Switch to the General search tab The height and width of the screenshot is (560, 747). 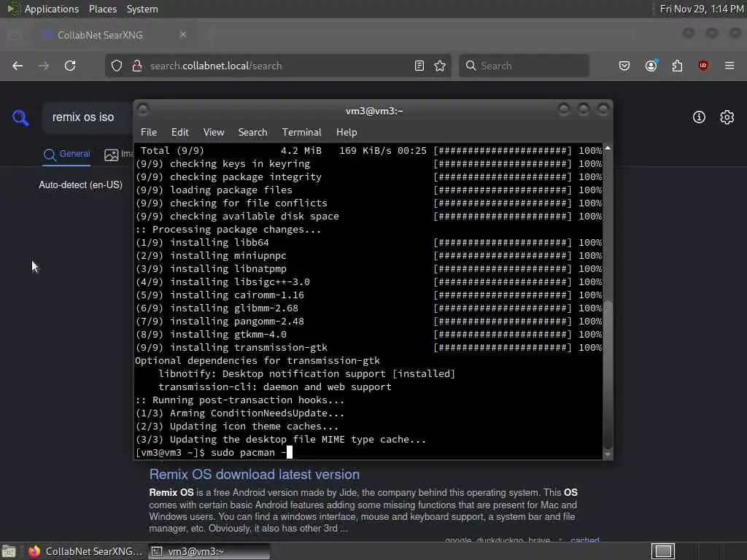tap(66, 154)
